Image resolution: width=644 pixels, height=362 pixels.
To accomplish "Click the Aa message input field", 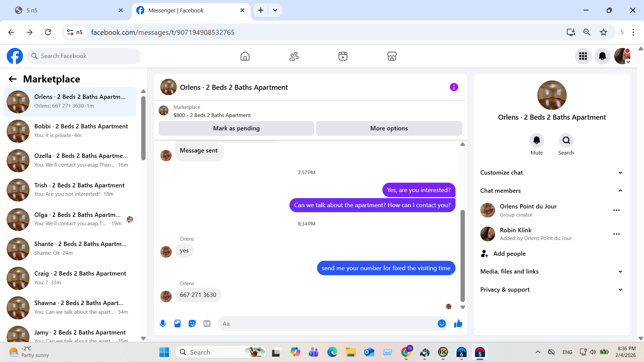I will (x=327, y=323).
